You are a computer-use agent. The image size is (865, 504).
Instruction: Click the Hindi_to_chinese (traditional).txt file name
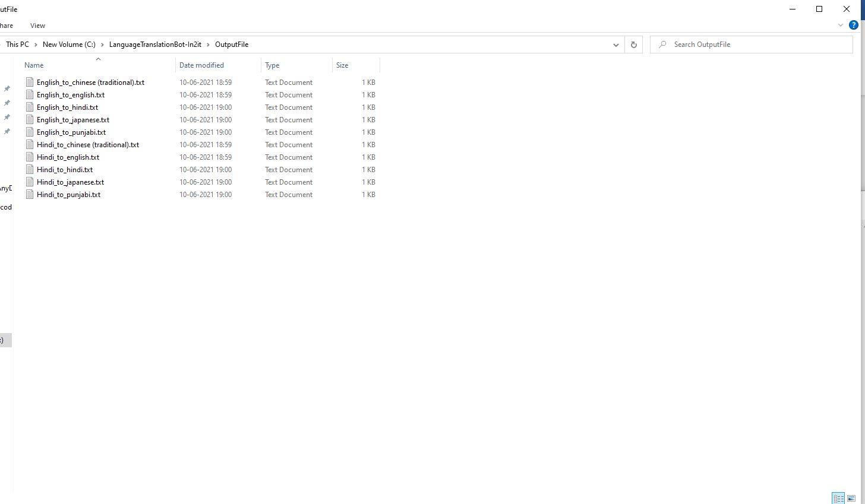(88, 145)
